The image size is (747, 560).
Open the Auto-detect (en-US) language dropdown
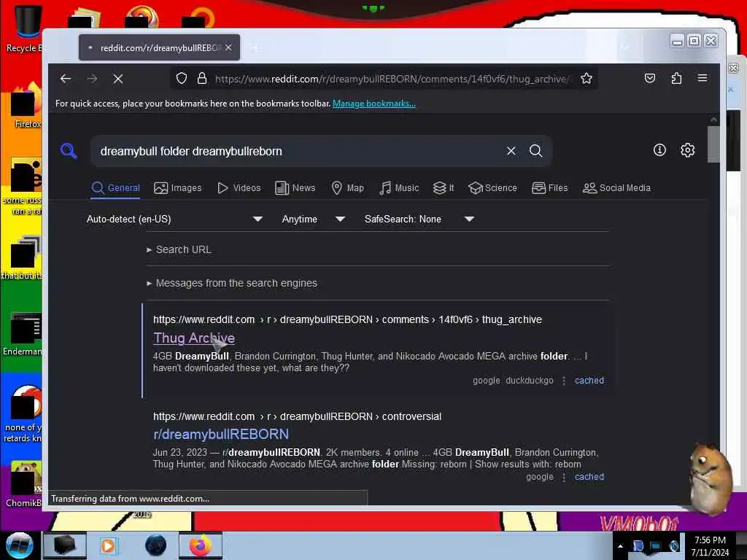[x=174, y=219]
